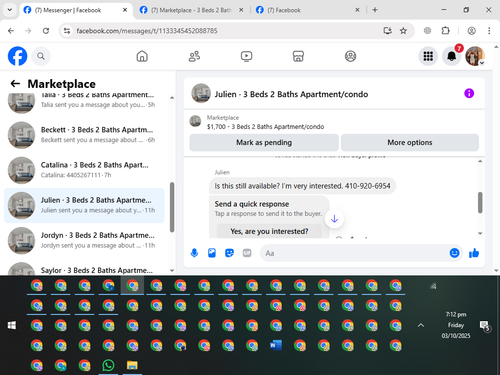Viewport: 500px width, 375px height.
Task: Bookmark this page with the star icon
Action: 403,31
